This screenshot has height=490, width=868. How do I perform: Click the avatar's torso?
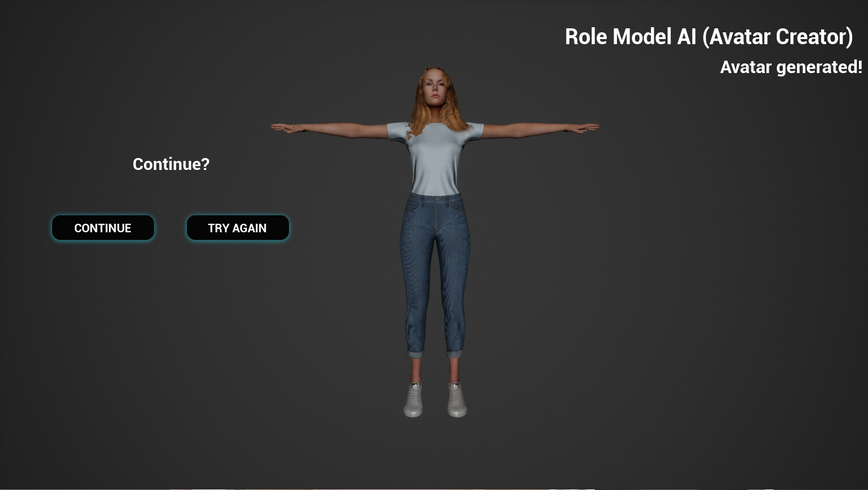436,170
